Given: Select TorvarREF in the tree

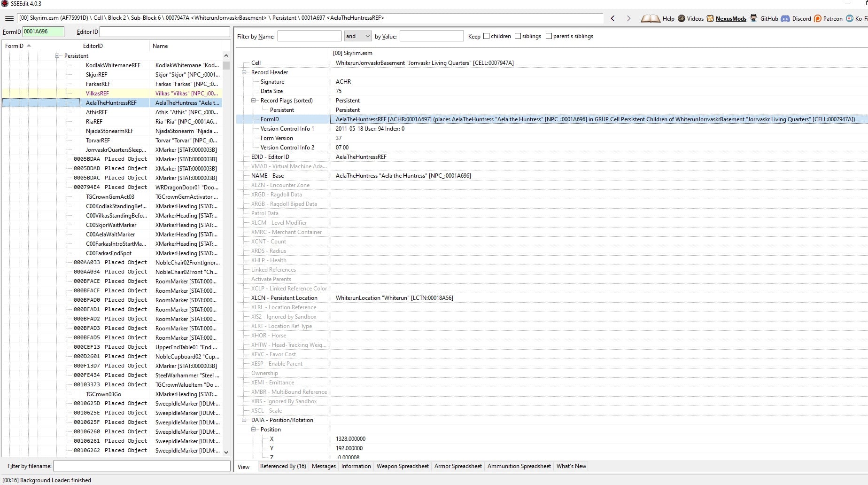Looking at the screenshot, I should (x=98, y=141).
